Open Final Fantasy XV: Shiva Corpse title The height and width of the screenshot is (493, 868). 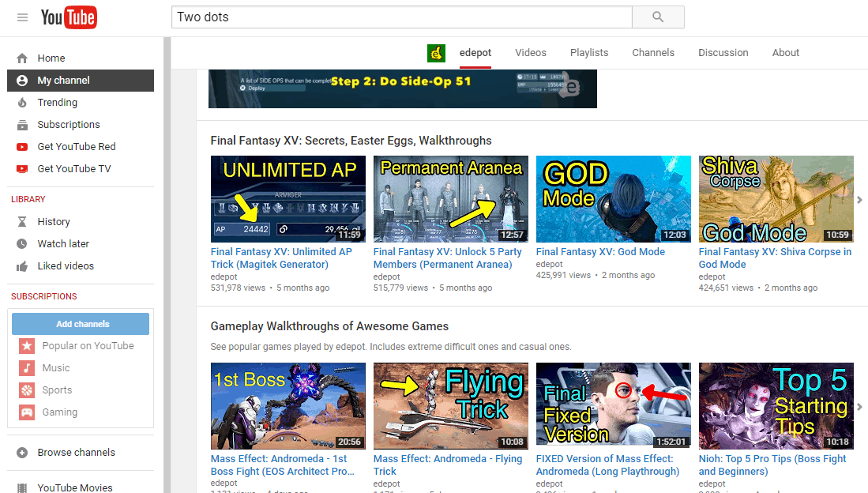tap(775, 258)
